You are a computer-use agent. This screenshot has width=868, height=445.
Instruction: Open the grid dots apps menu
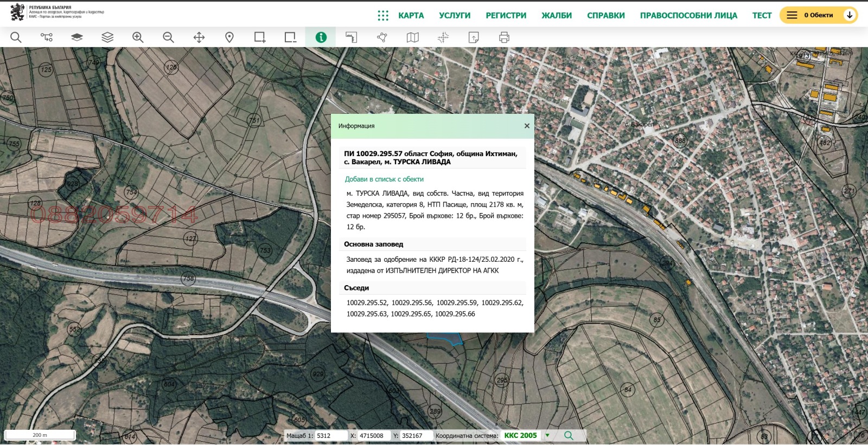pos(383,16)
